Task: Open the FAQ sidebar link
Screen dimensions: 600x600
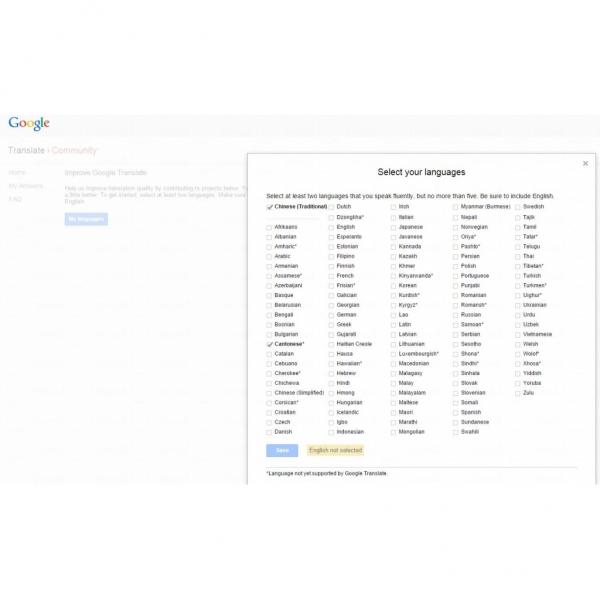Action: [15, 199]
